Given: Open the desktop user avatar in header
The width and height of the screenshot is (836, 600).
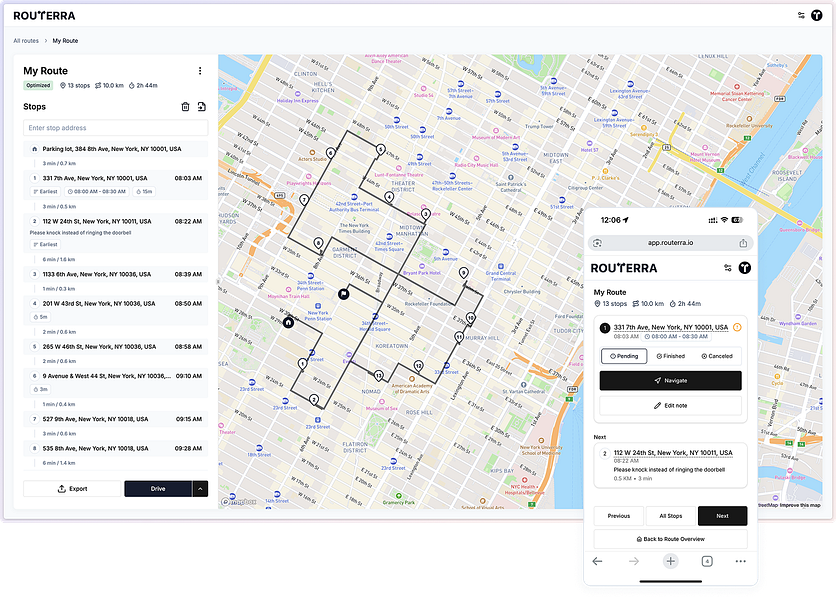Looking at the screenshot, I should (x=817, y=15).
